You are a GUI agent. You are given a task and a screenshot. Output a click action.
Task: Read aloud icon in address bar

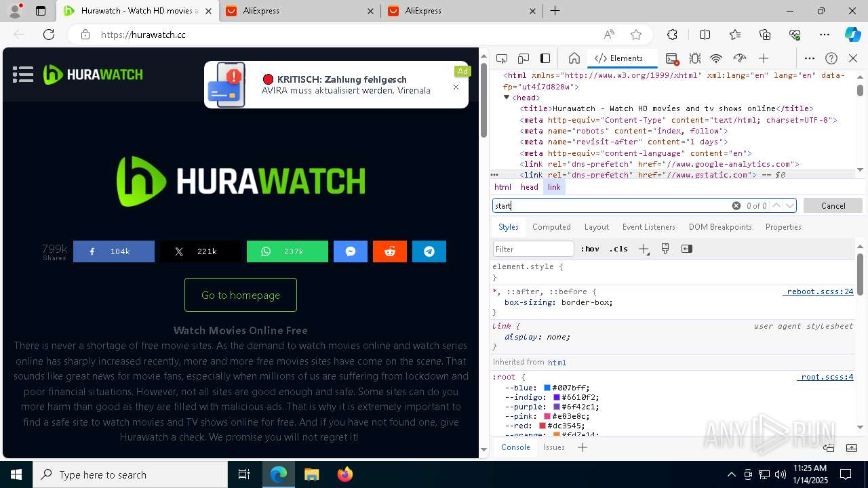(x=609, y=35)
